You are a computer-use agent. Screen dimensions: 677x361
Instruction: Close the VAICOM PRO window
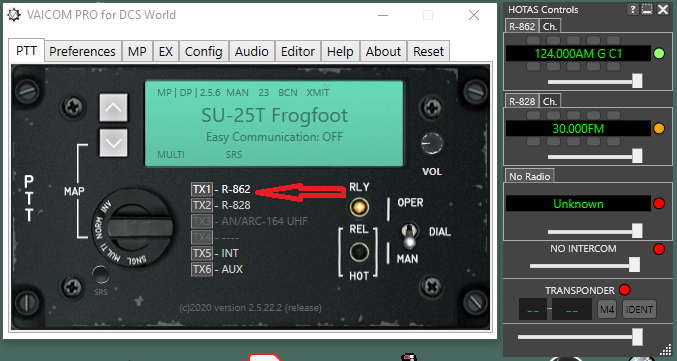click(x=474, y=15)
